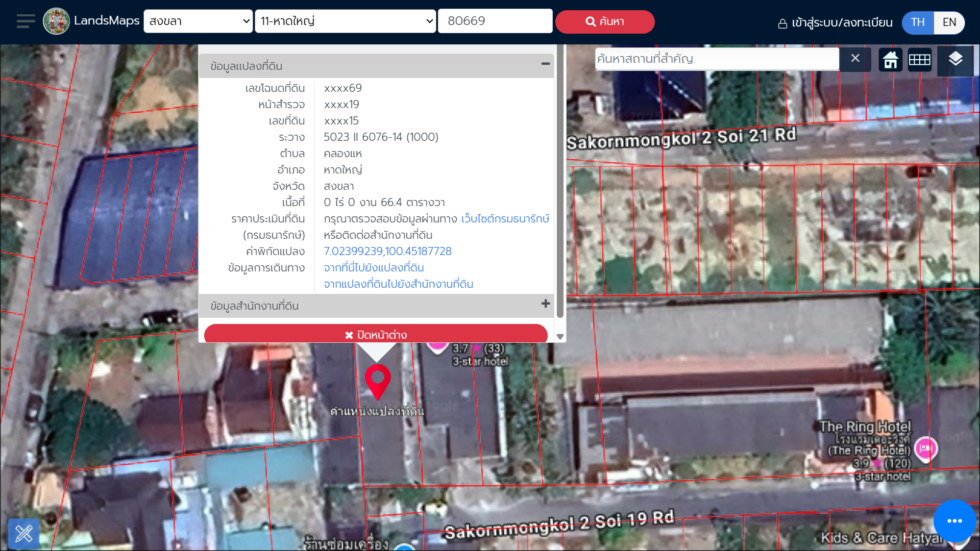Expand the ข้อมูลสำนักงานที่ดิน section

pyautogui.click(x=545, y=305)
